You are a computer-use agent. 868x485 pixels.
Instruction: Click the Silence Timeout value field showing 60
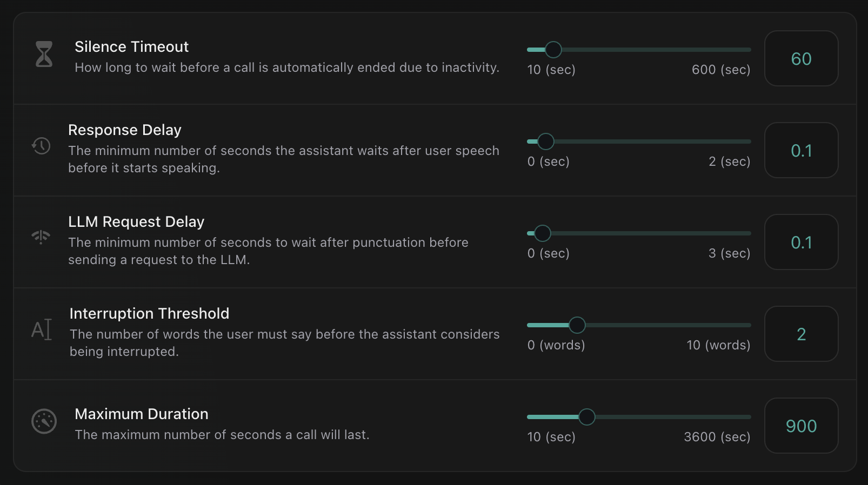click(x=801, y=58)
